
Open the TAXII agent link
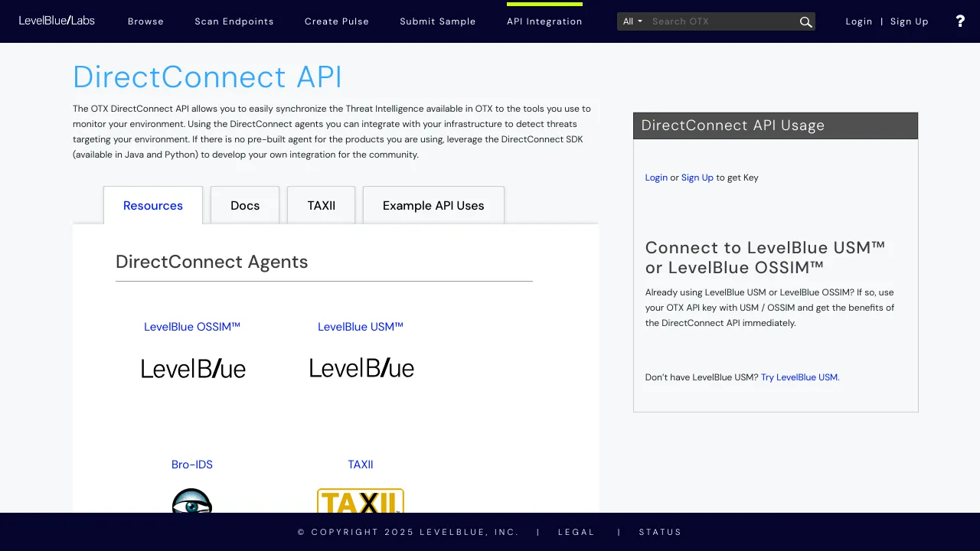[361, 465]
